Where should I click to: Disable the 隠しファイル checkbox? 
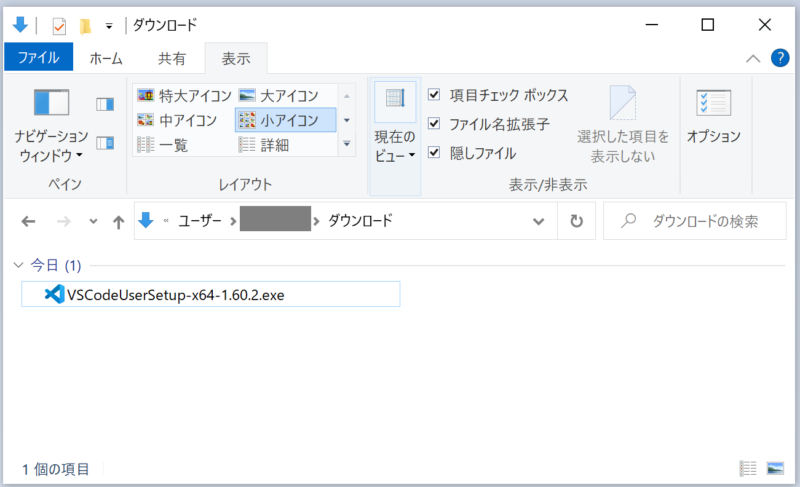[434, 153]
